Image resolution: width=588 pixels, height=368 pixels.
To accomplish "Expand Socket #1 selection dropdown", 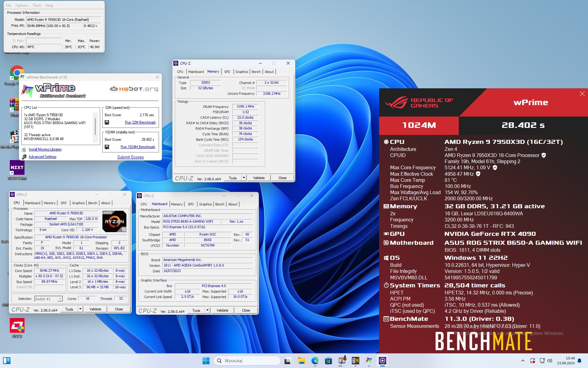I will click(60, 299).
